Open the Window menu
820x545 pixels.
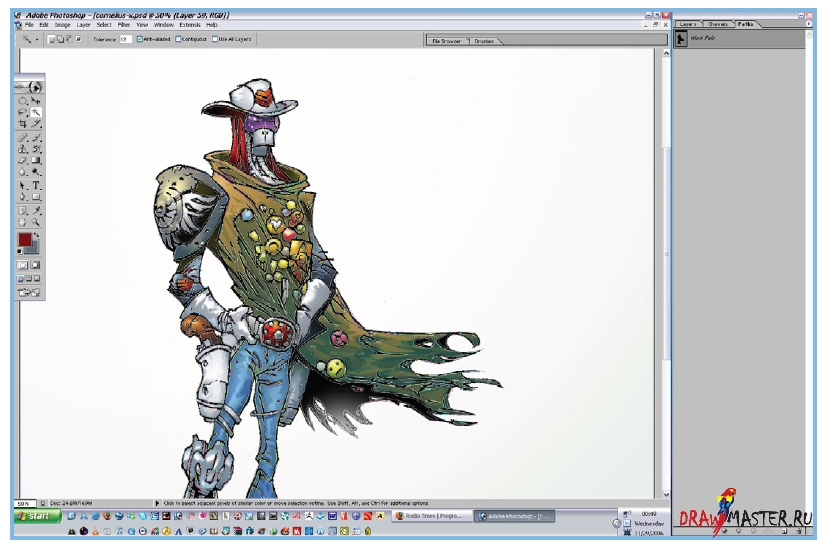(x=164, y=25)
